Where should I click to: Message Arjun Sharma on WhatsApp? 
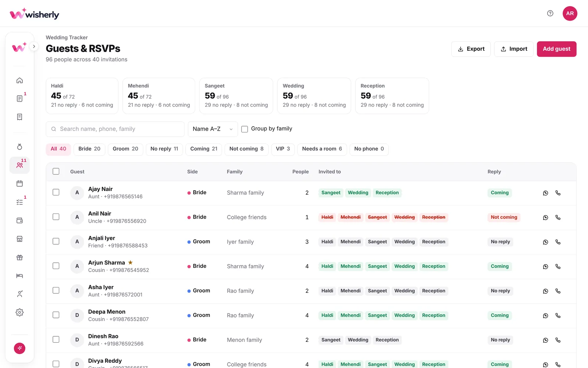545,266
